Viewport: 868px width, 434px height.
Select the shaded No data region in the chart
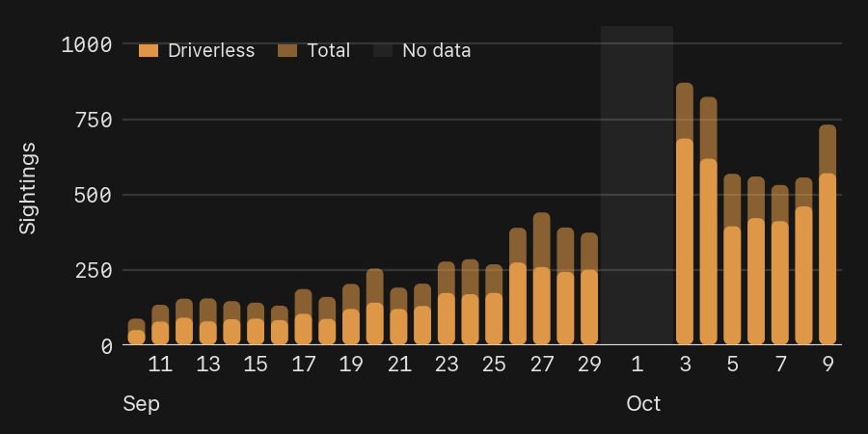[637, 185]
